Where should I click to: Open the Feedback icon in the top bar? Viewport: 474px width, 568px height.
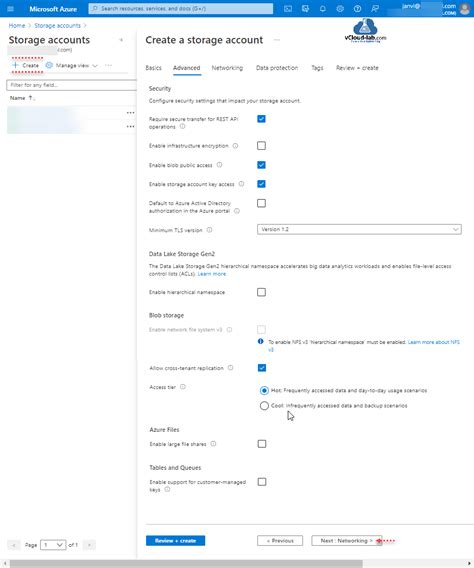(375, 9)
